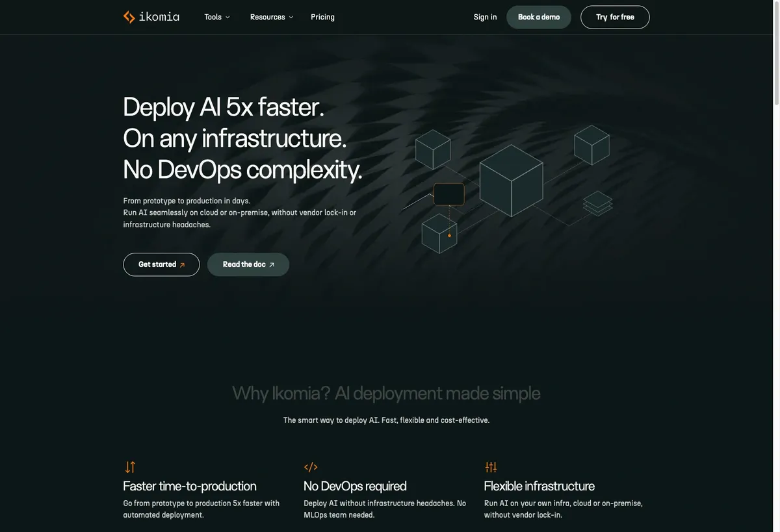The image size is (780, 532).
Task: Click the arrows icon above Faster time-to-production
Action: [130, 467]
